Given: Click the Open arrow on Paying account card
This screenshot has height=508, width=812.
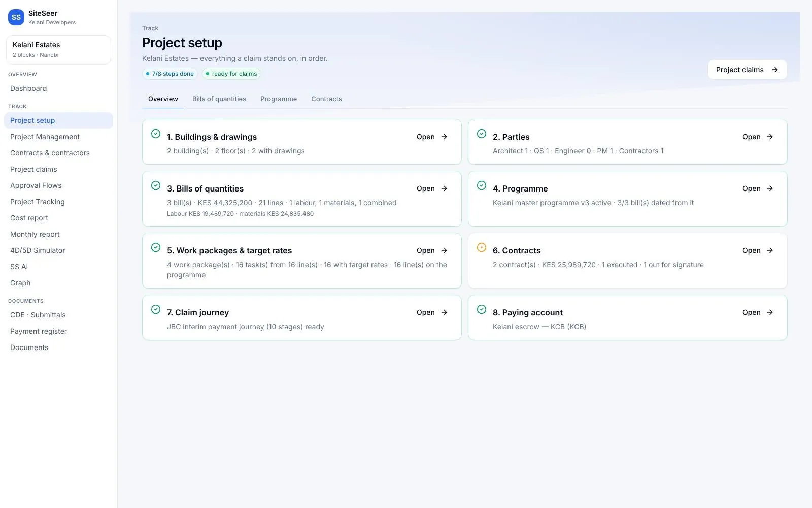Looking at the screenshot, I should (770, 312).
